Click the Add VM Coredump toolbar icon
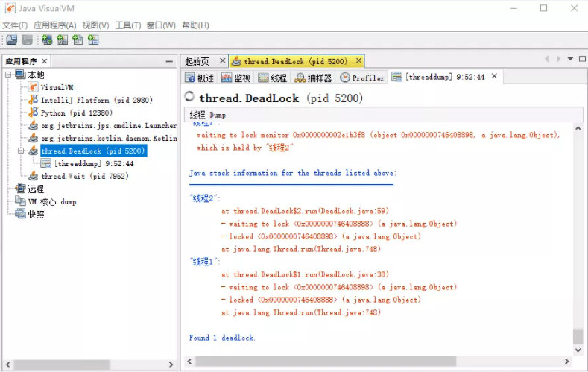This screenshot has height=372, width=588. (78, 40)
